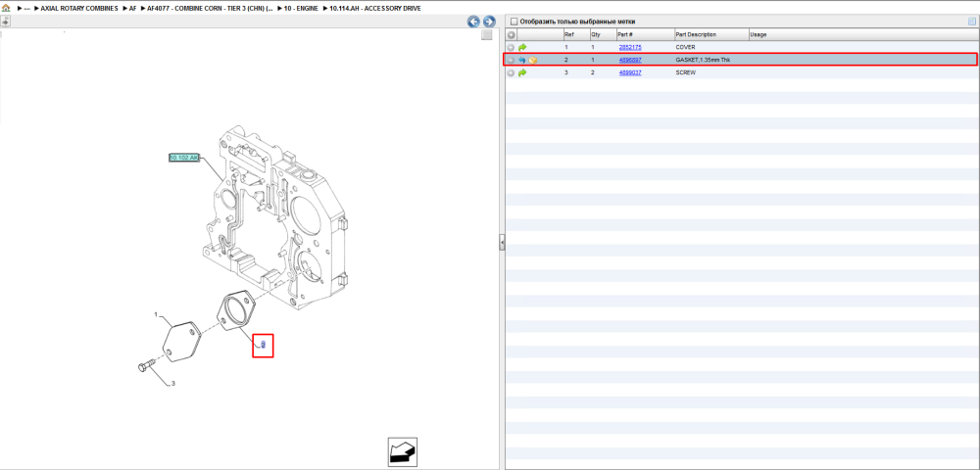Viewport: 980px width, 470px height.
Task: Add the GASKET row with its plus icon
Action: click(512, 60)
